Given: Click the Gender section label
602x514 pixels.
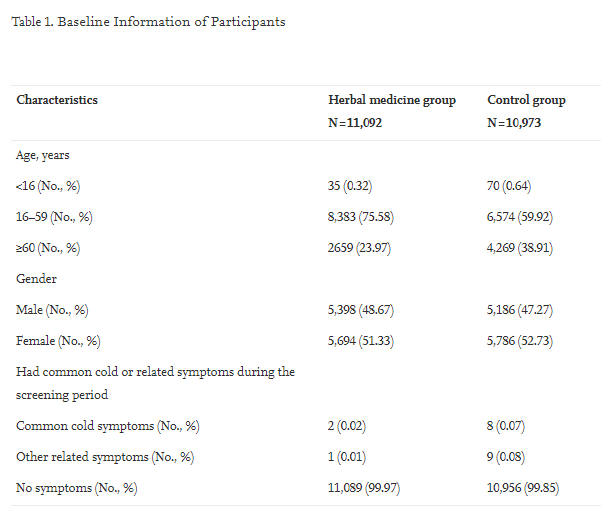Looking at the screenshot, I should pos(36,279).
